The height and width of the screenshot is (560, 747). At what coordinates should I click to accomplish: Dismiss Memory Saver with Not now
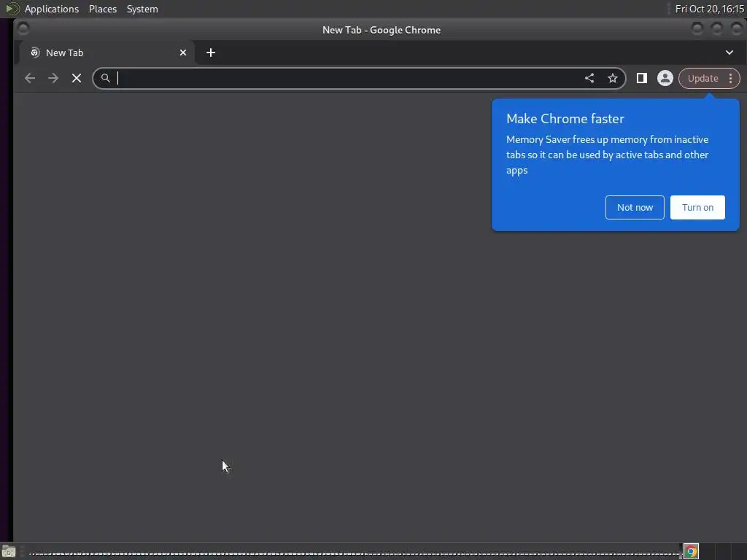tap(635, 208)
